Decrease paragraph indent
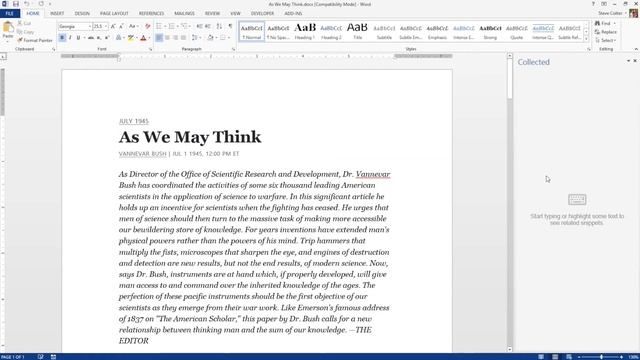Image resolution: width=640 pixels, height=360 pixels. click(200, 26)
